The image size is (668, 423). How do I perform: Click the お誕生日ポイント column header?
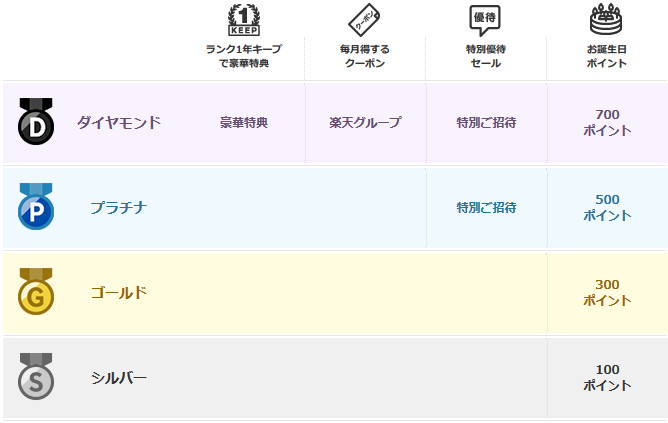(606, 56)
